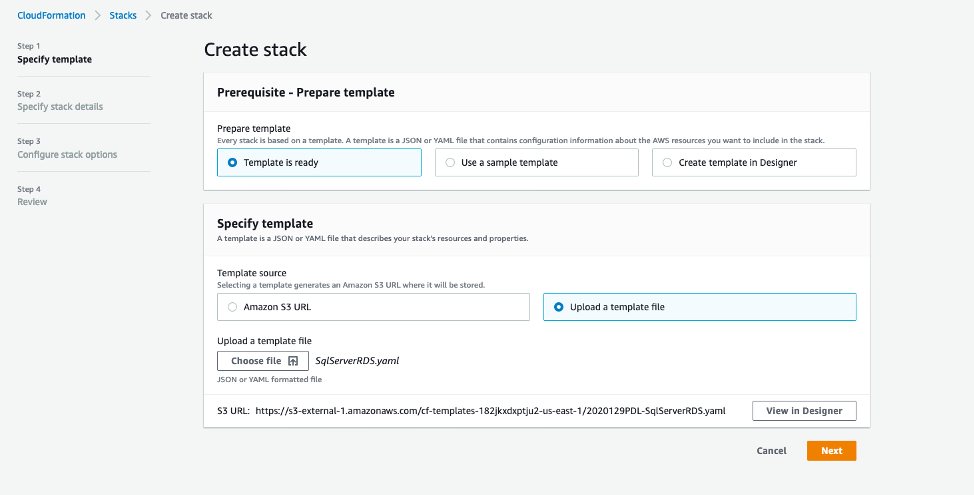974x495 pixels.
Task: Go to Step 1 Specify template
Action: pyautogui.click(x=54, y=59)
